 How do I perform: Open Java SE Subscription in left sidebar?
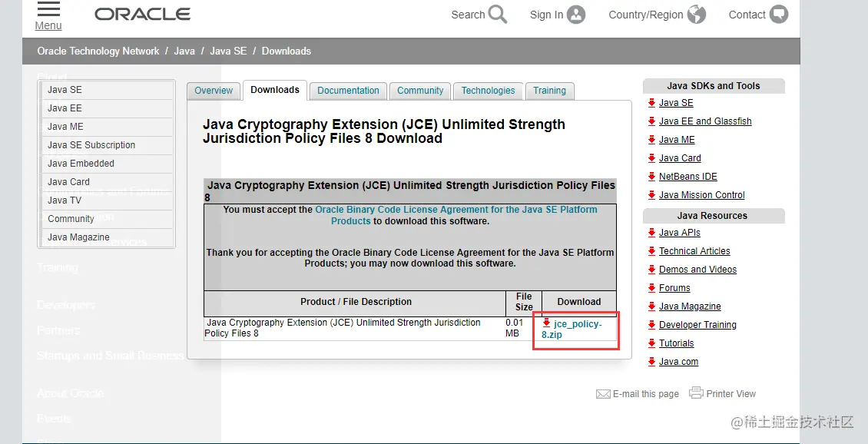(x=108, y=145)
